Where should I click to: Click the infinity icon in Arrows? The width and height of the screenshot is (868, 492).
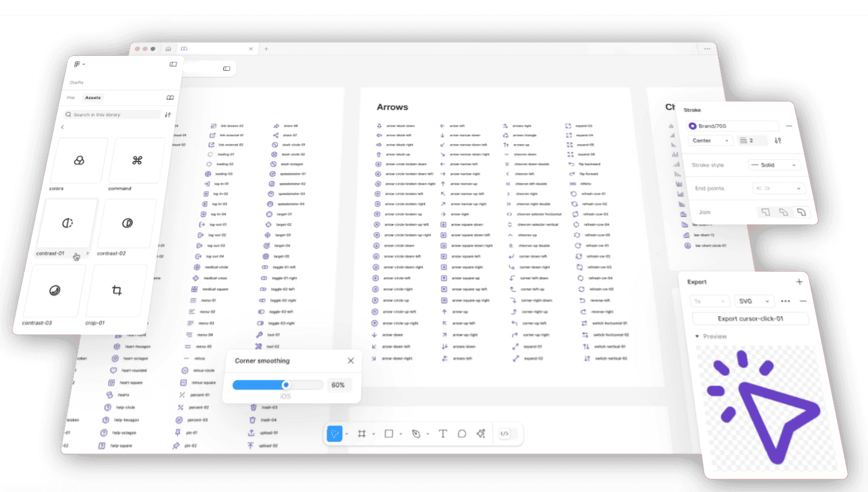click(572, 184)
